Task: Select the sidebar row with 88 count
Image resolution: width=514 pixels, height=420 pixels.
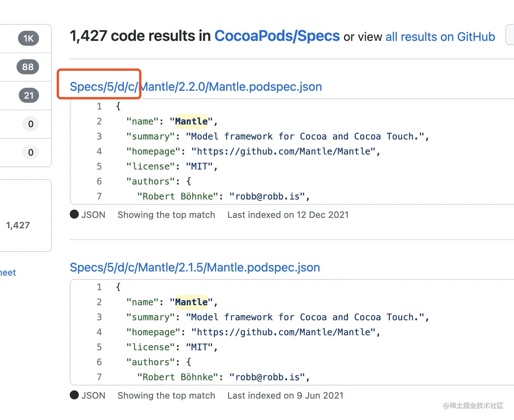Action: 26,67
